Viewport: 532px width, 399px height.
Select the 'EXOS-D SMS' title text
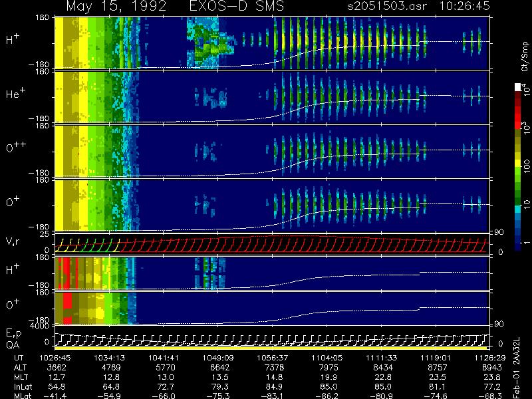237,6
